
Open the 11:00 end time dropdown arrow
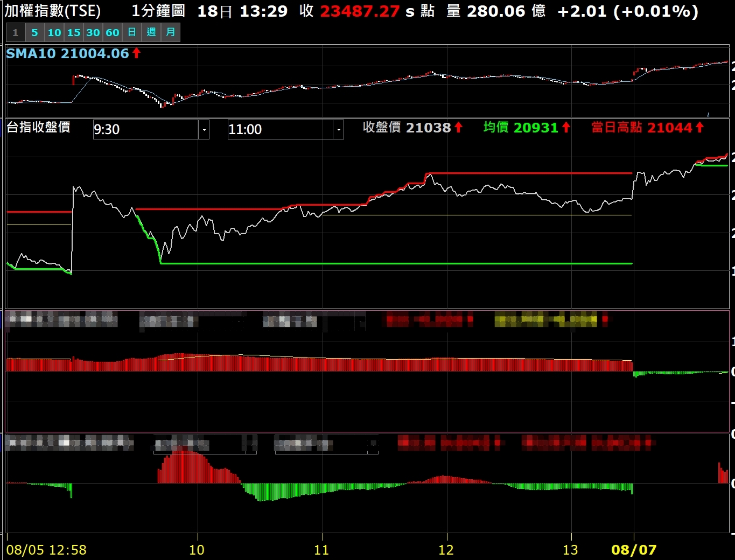[x=339, y=130]
